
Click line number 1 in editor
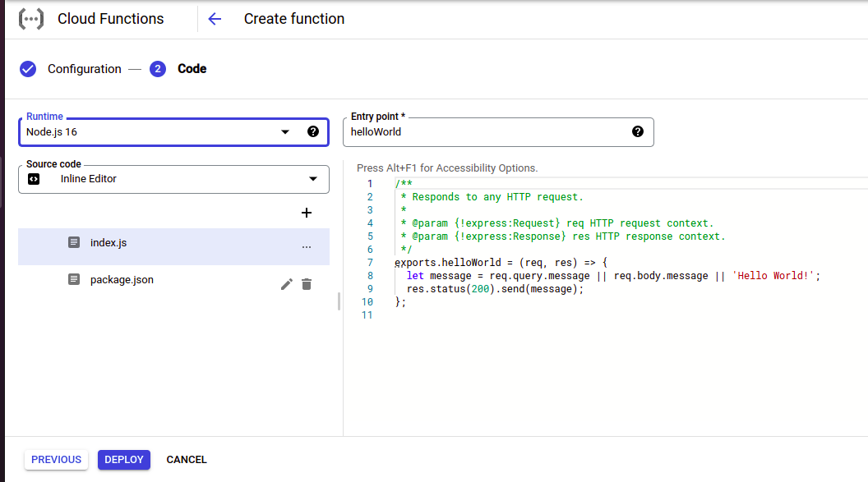[370, 184]
